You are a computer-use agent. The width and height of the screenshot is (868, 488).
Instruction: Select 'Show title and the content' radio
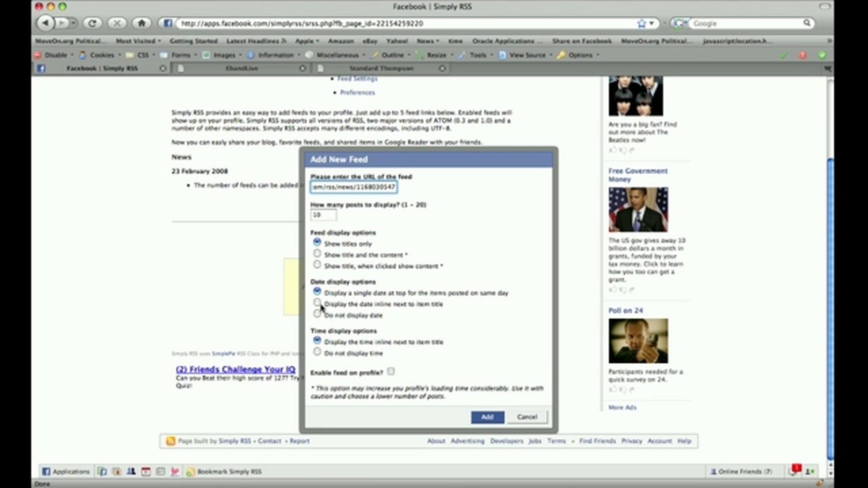(x=317, y=253)
